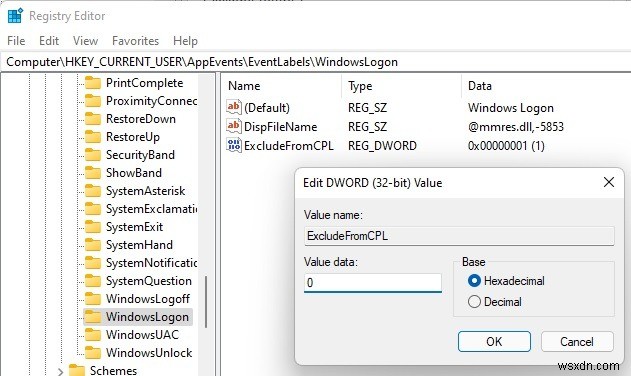Click the Registry Editor app icon

(16, 16)
